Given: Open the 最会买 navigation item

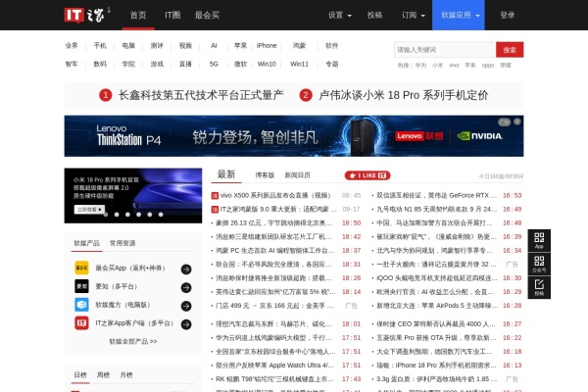Looking at the screenshot, I should click(x=207, y=15).
